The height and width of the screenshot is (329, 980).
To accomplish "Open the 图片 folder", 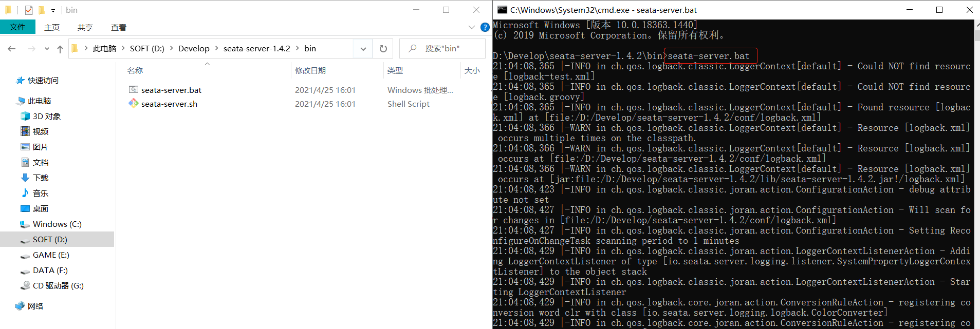I will [41, 147].
